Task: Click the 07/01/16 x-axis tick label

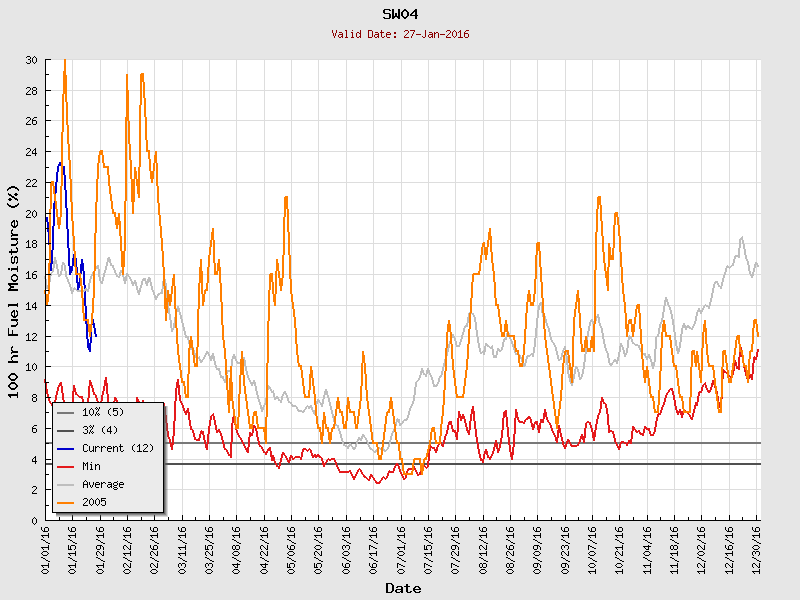Action: click(401, 551)
